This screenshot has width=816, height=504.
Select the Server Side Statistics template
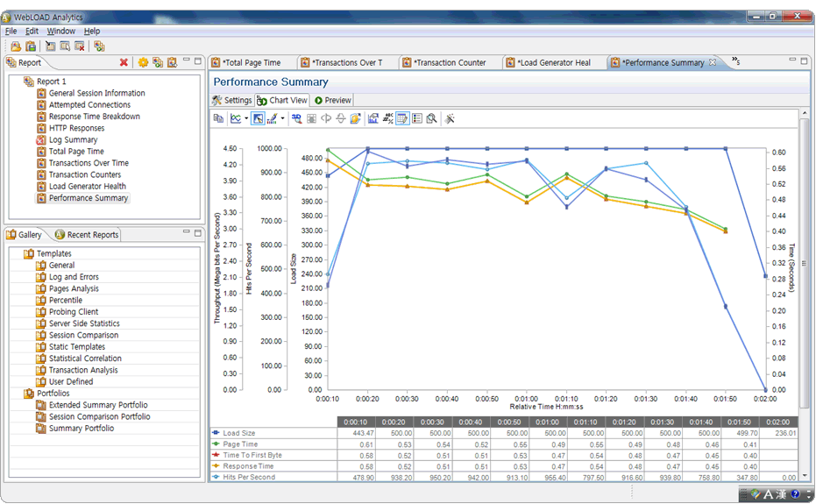point(84,323)
